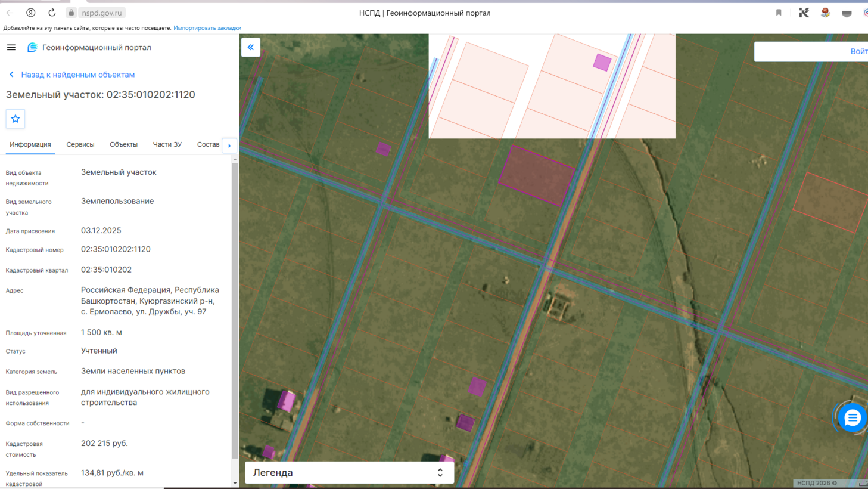Click the site lock icon in the address bar
The image size is (868, 489).
pyautogui.click(x=71, y=13)
